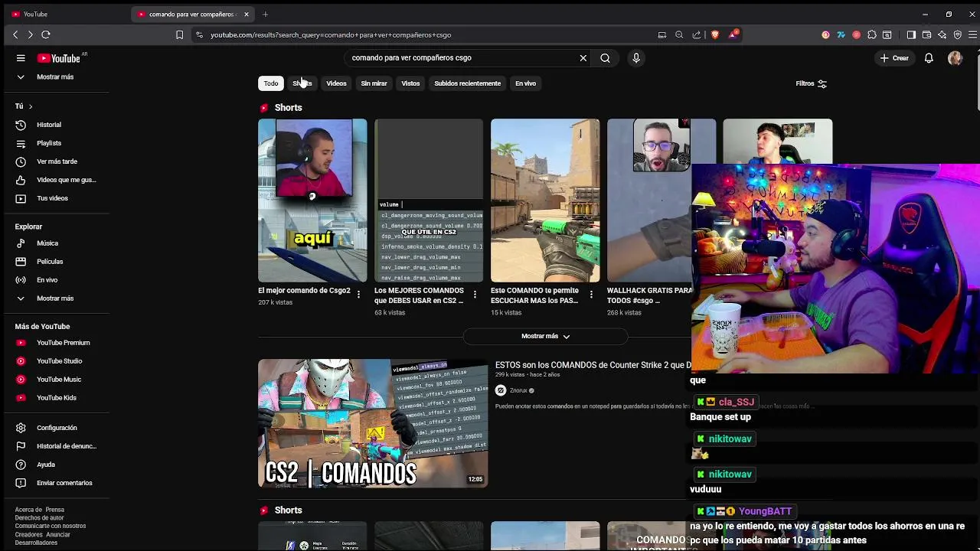This screenshot has height=551, width=980.
Task: Clear the search query with the X
Action: pyautogui.click(x=583, y=58)
